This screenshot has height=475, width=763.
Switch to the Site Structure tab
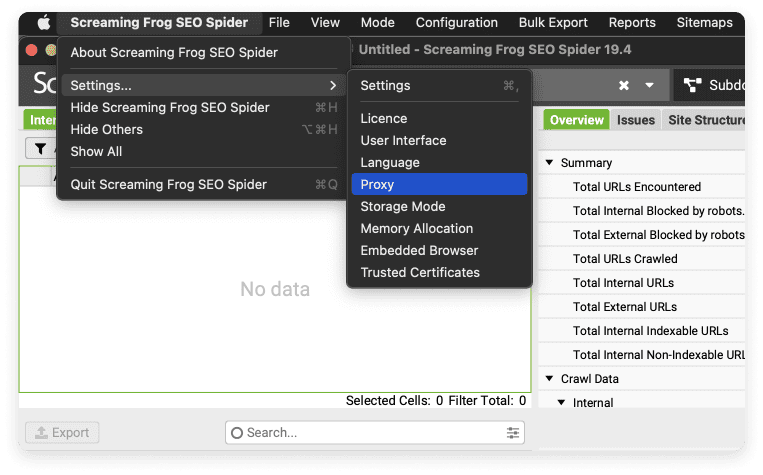pyautogui.click(x=704, y=120)
